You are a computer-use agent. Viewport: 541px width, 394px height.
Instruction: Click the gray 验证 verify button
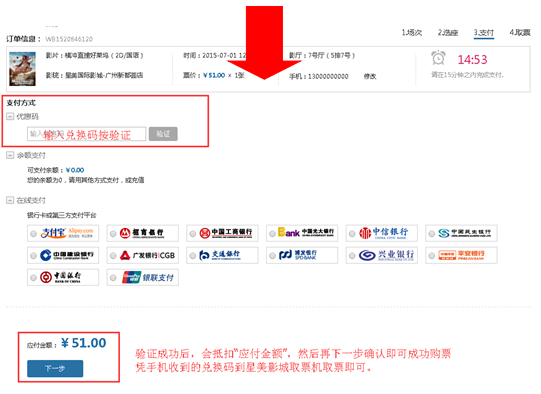[x=163, y=134]
